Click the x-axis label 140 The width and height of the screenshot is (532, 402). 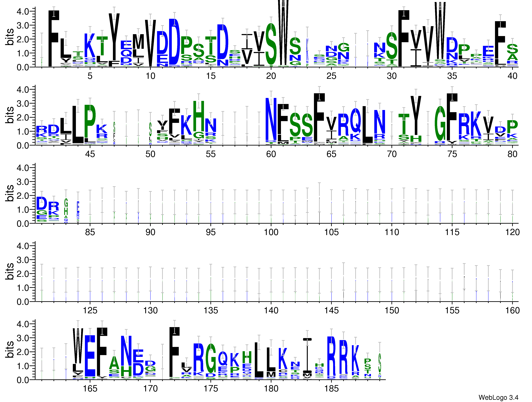pyautogui.click(x=271, y=310)
